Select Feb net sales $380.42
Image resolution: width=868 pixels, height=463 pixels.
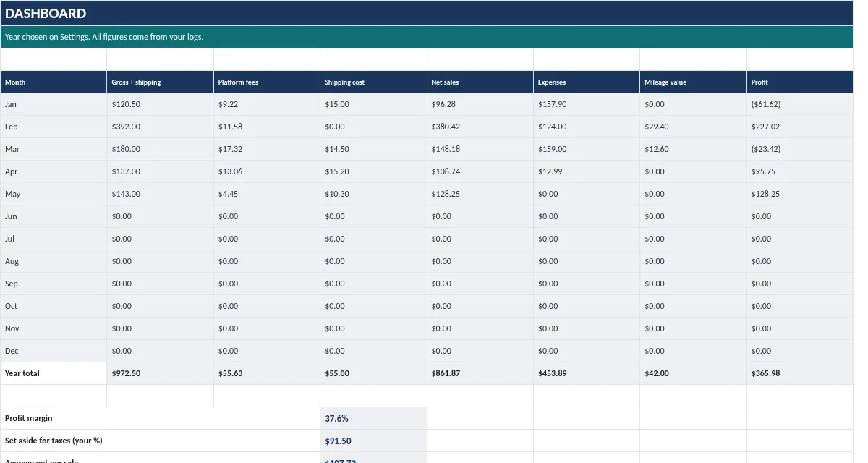click(480, 127)
